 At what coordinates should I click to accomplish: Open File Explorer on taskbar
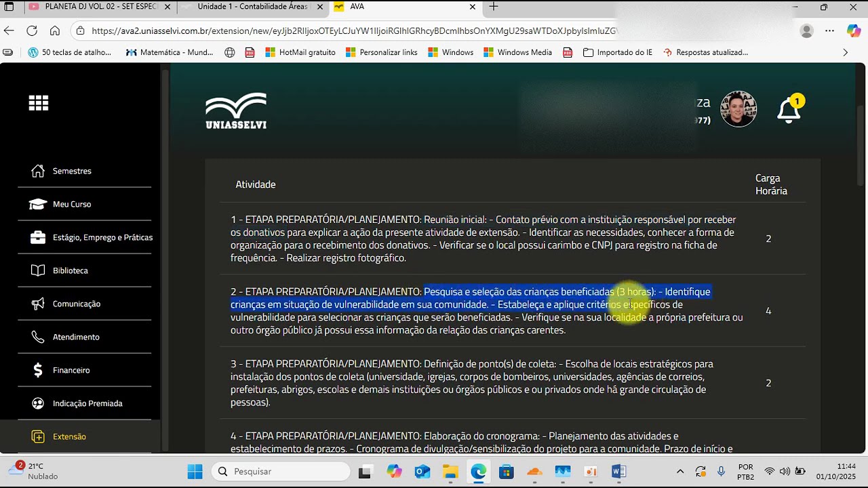(x=450, y=471)
